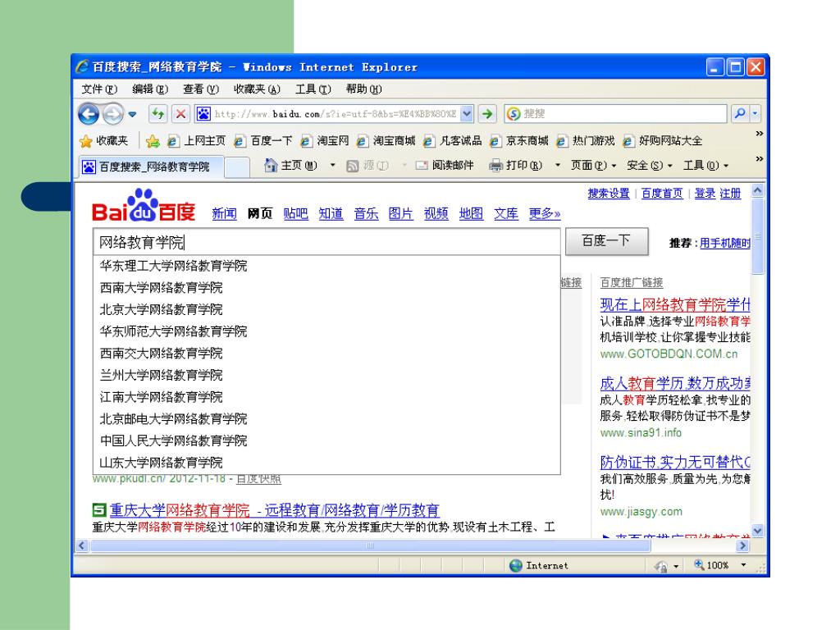This screenshot has width=840, height=630.
Task: Click the Baidu paw icon in address bar
Action: 203,113
